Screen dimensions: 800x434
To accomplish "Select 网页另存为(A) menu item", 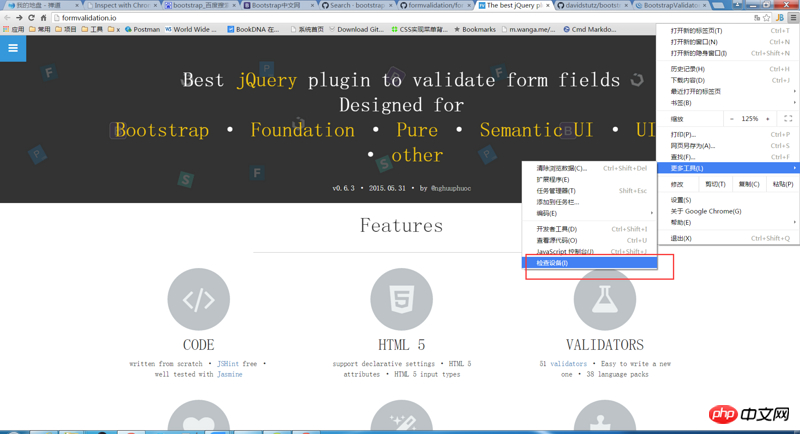I will click(728, 146).
